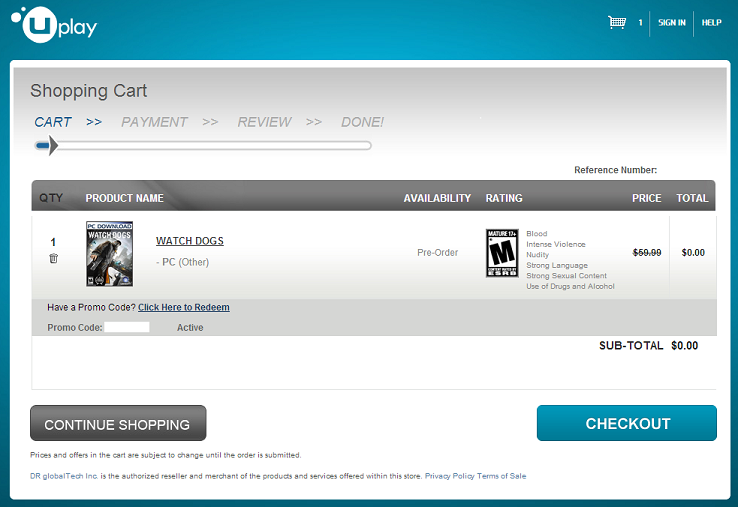The height and width of the screenshot is (507, 738).
Task: Click the CHECKOUT button
Action: click(626, 423)
